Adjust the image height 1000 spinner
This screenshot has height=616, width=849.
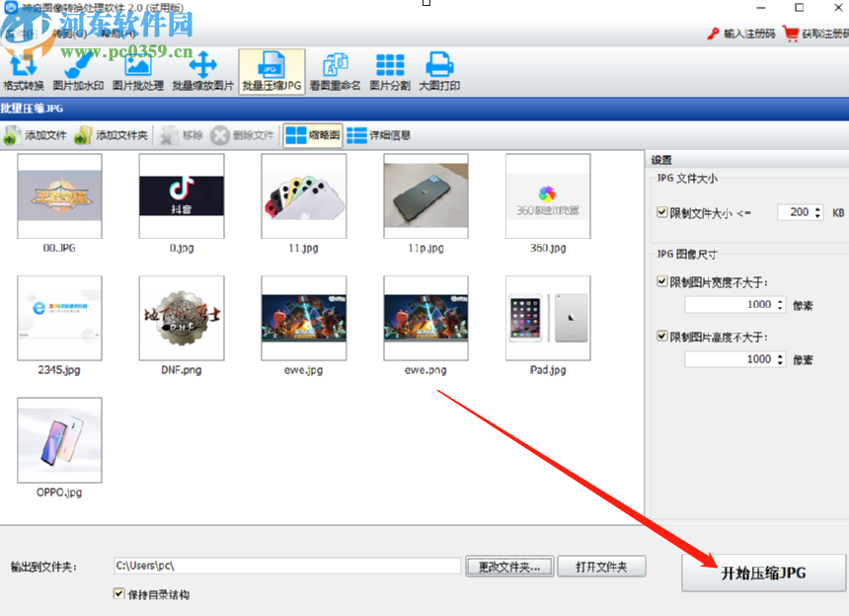click(780, 359)
